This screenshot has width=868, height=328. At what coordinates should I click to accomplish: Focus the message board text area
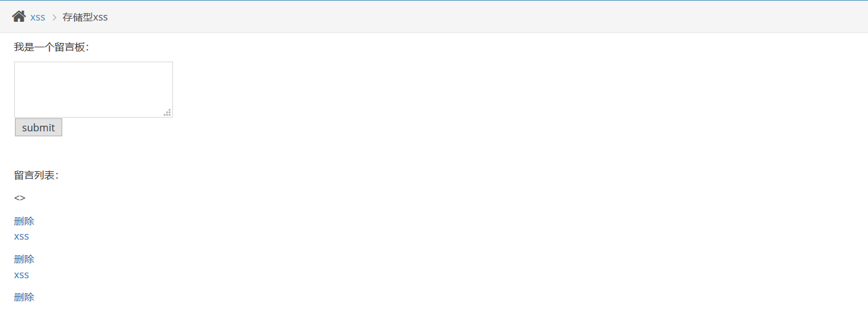point(93,90)
